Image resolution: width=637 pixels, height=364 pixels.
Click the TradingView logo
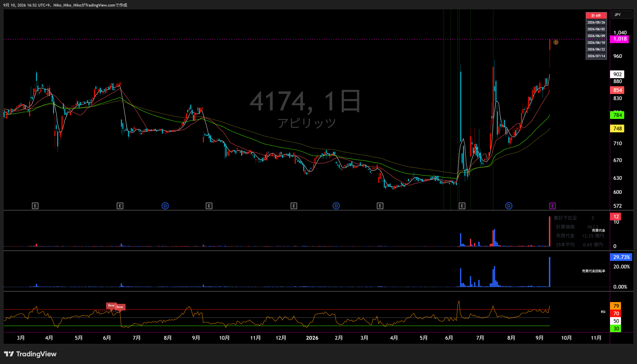click(30, 354)
